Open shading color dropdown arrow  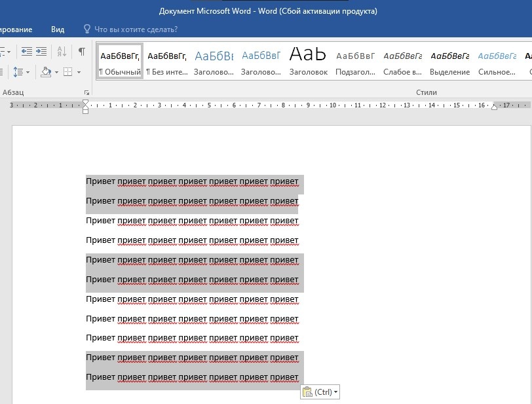click(56, 72)
